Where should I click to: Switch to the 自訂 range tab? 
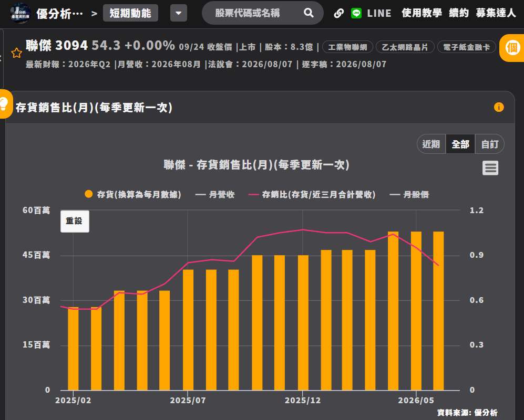pyautogui.click(x=490, y=144)
